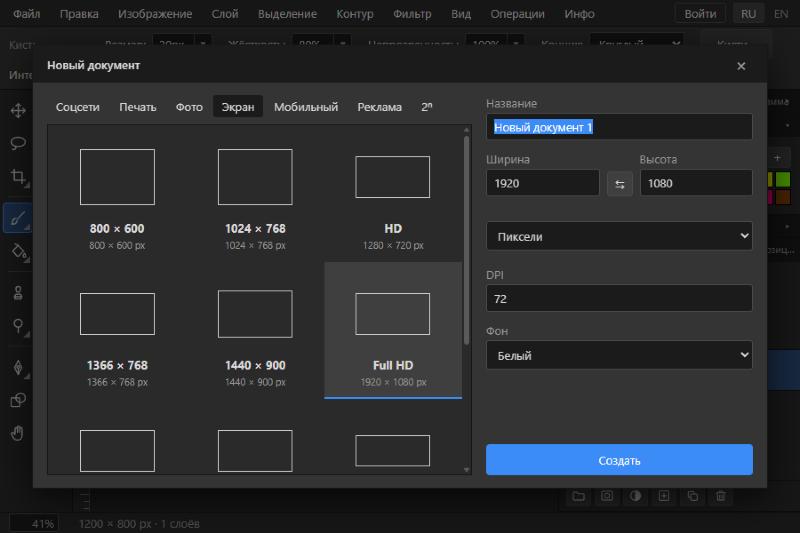800x533 pixels.
Task: Open the Правка menu
Action: tap(79, 14)
